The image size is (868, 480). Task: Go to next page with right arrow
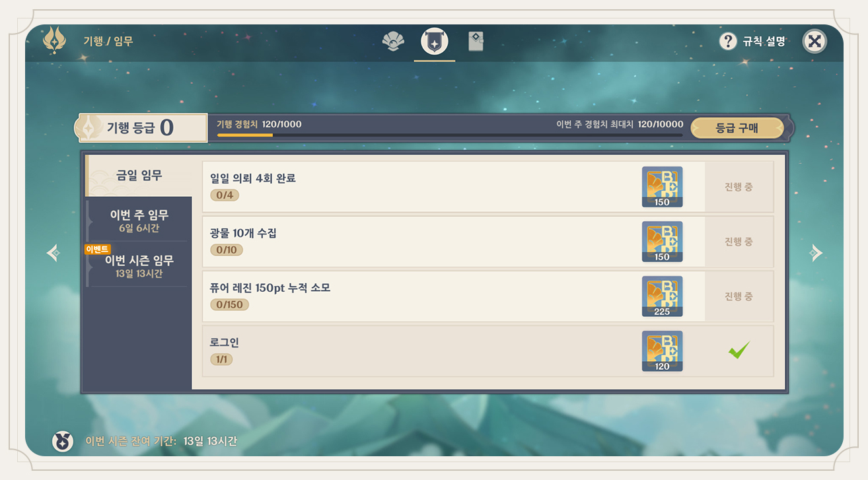click(816, 253)
